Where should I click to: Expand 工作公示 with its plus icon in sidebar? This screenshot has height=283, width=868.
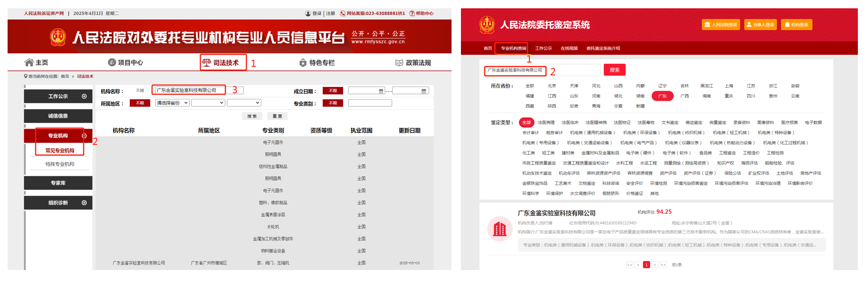(84, 96)
